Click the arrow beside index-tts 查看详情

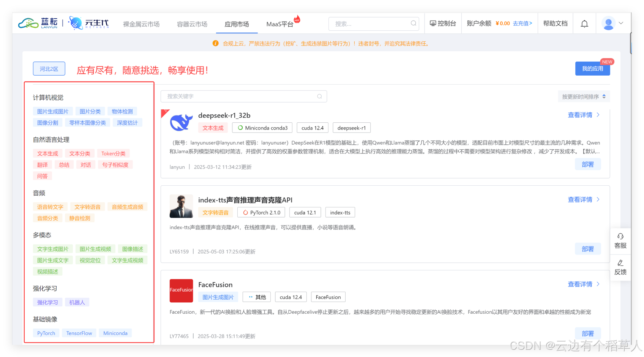tap(598, 199)
